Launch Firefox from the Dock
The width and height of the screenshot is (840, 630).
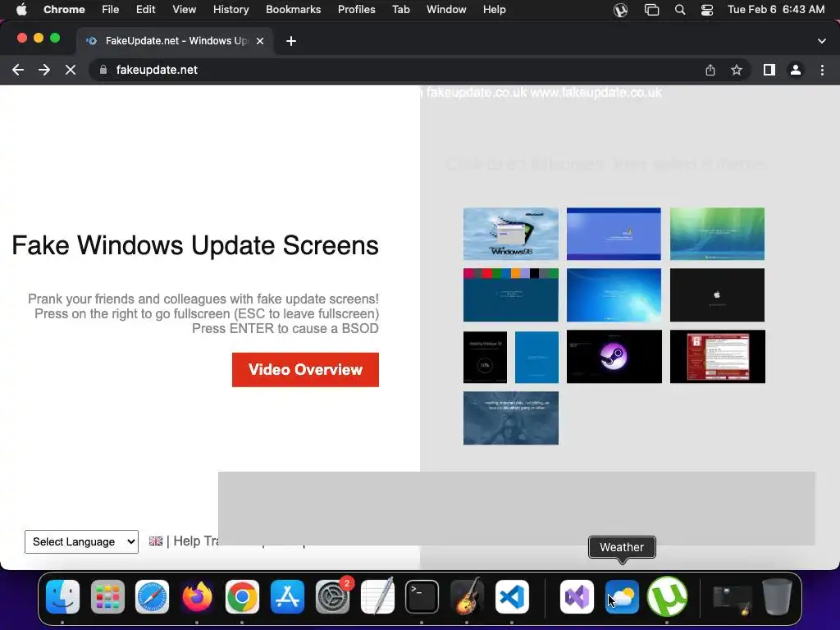(197, 596)
